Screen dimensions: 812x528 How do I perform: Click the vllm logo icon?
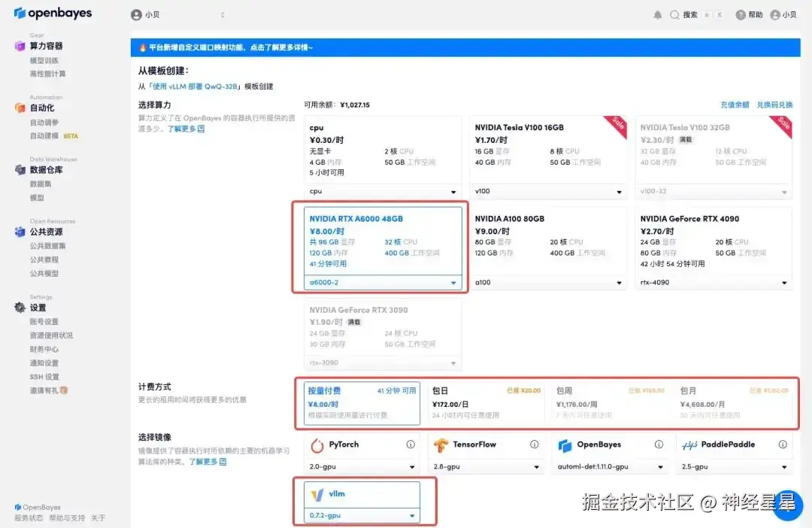pyautogui.click(x=317, y=495)
